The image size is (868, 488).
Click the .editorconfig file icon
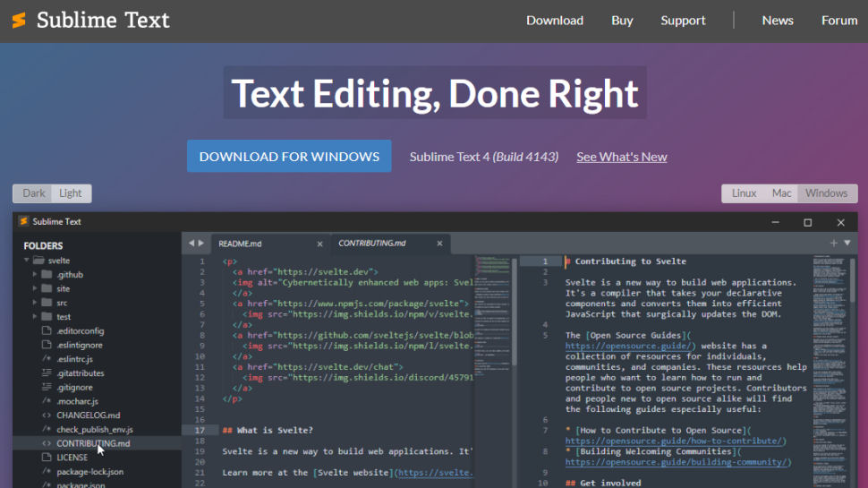coord(47,331)
